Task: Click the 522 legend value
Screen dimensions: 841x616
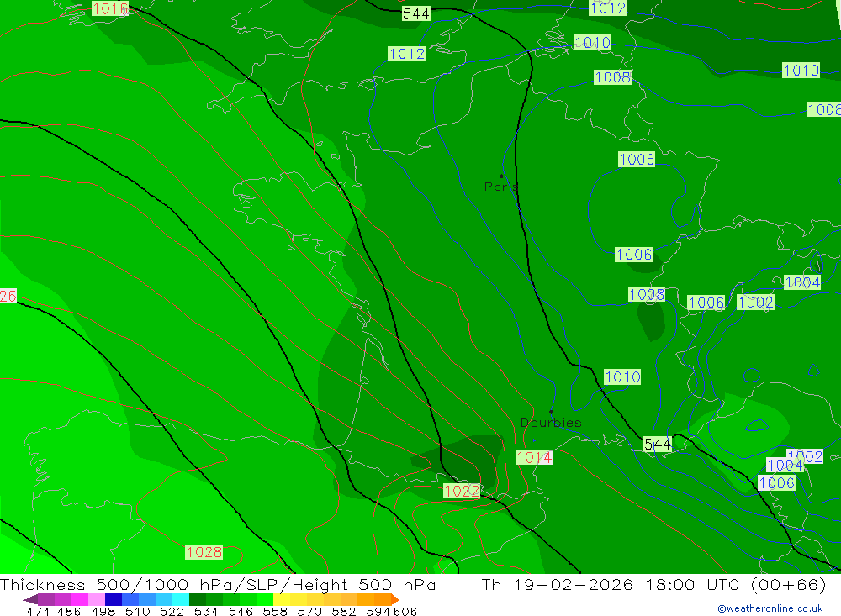Action: 172,612
